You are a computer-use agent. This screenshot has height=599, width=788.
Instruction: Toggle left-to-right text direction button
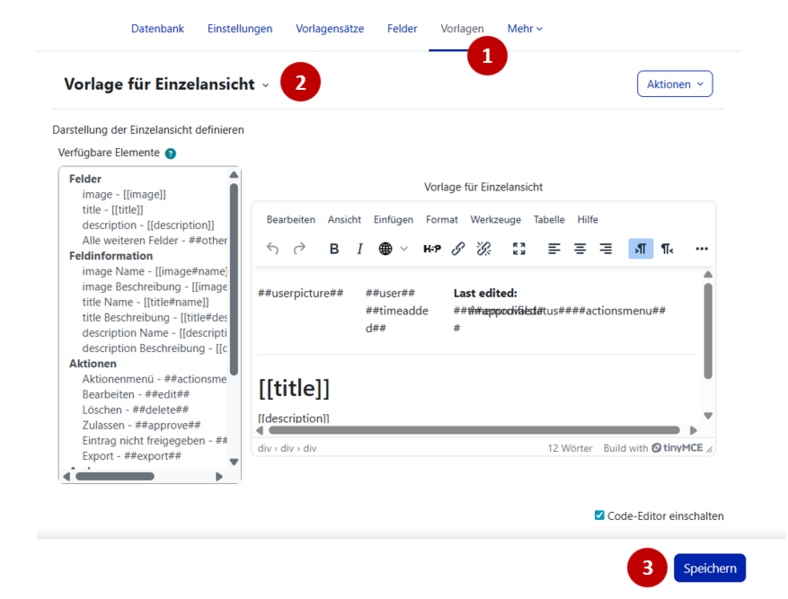640,249
